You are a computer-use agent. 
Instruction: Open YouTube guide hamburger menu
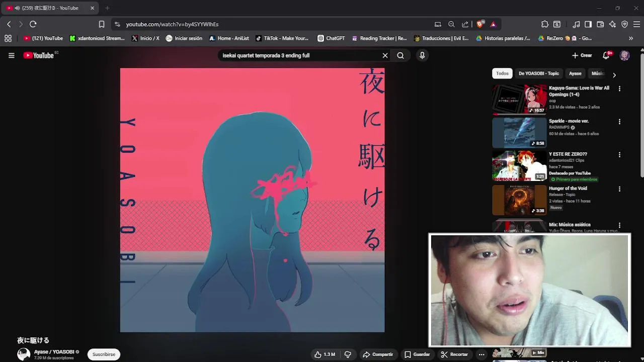tap(12, 55)
